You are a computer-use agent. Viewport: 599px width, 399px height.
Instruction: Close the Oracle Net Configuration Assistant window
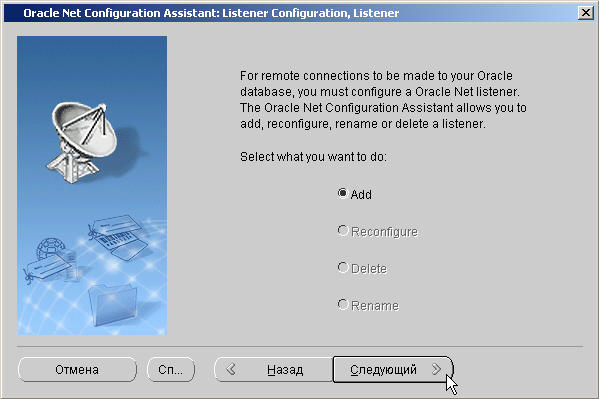coord(586,13)
